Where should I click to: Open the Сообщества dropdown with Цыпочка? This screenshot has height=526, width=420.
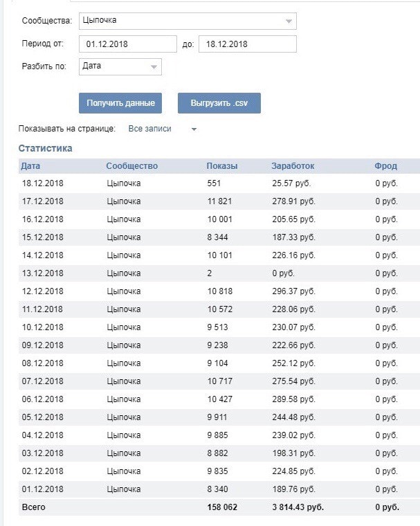point(187,21)
